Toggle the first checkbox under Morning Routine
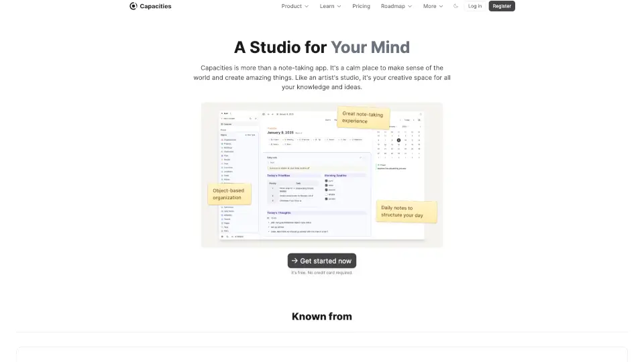Image resolution: width=644 pixels, height=362 pixels. (326, 181)
